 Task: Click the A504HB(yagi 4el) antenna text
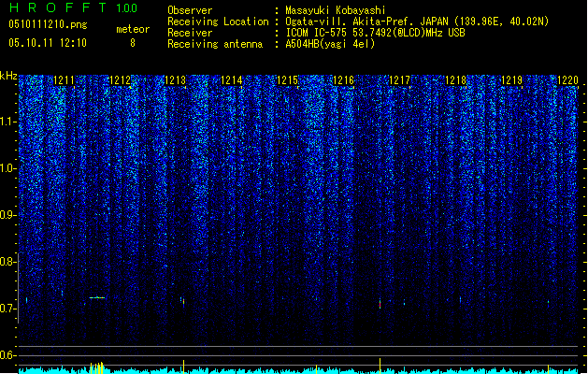click(x=330, y=44)
